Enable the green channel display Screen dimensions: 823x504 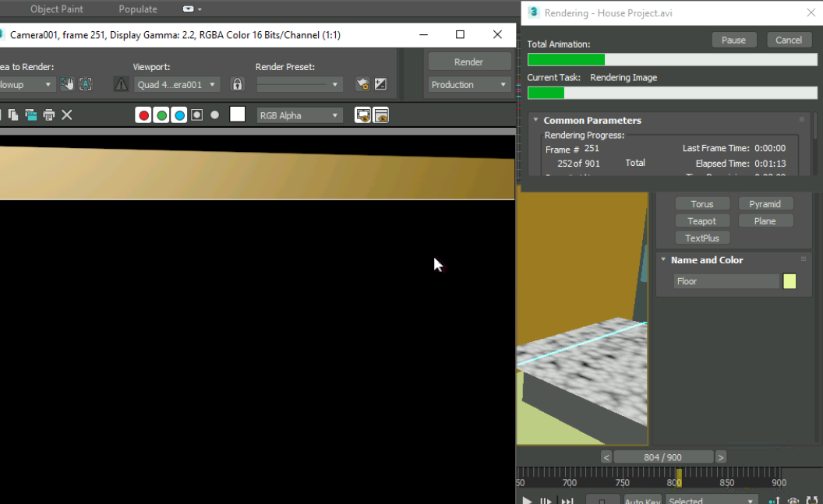[x=161, y=115]
